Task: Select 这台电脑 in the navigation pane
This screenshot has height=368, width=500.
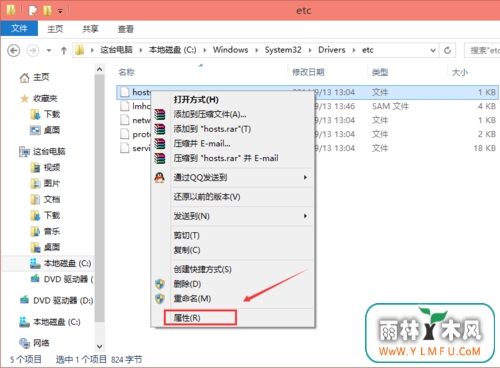Action: [x=49, y=152]
